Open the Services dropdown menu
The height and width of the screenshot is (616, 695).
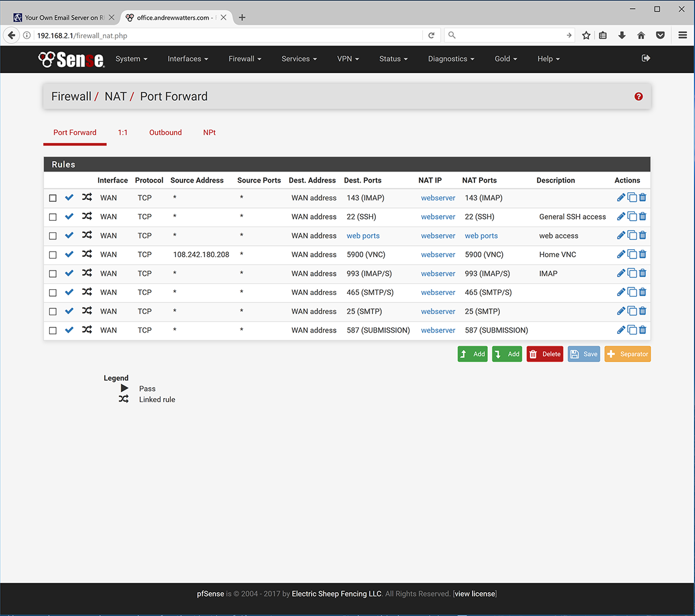pyautogui.click(x=299, y=59)
